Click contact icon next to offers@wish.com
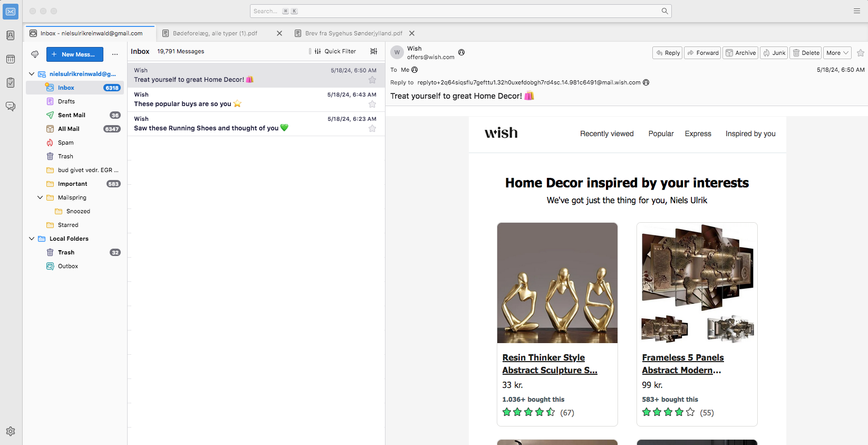 tap(461, 52)
